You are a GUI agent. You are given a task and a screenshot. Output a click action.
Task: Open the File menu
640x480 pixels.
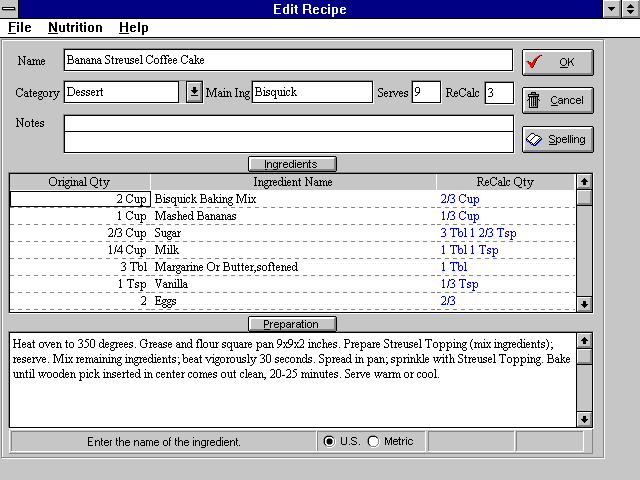click(x=20, y=27)
